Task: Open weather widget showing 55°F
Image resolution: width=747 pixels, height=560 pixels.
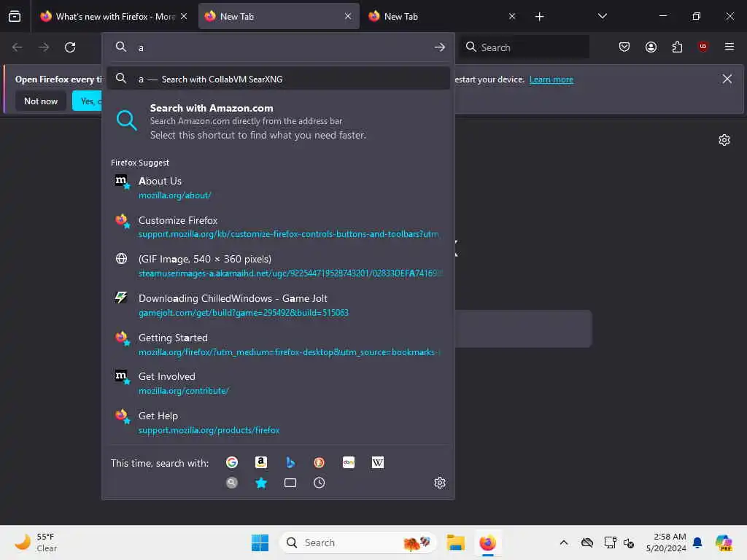Action: [x=36, y=542]
